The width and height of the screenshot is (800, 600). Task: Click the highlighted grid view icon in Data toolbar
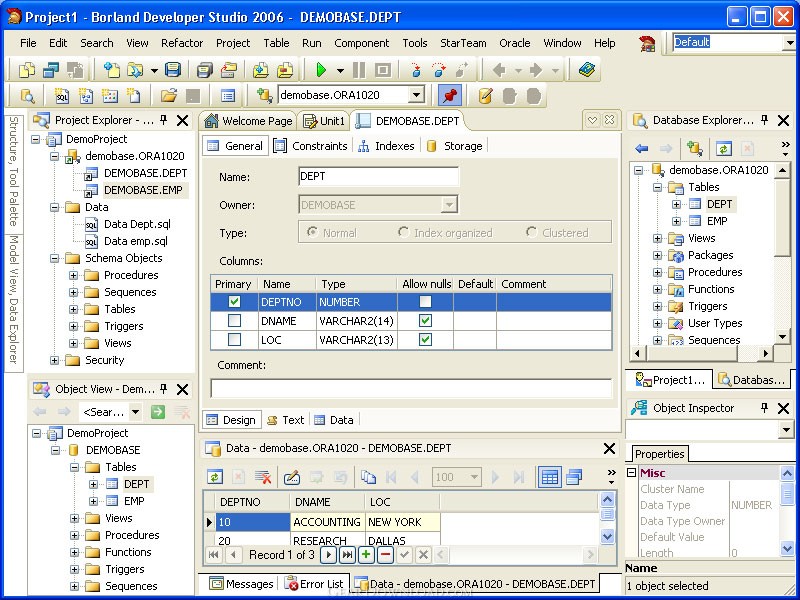[x=549, y=477]
